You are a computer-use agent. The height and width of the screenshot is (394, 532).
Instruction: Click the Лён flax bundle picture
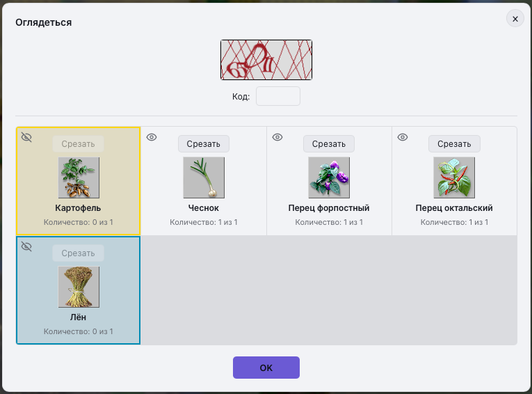[x=79, y=287]
